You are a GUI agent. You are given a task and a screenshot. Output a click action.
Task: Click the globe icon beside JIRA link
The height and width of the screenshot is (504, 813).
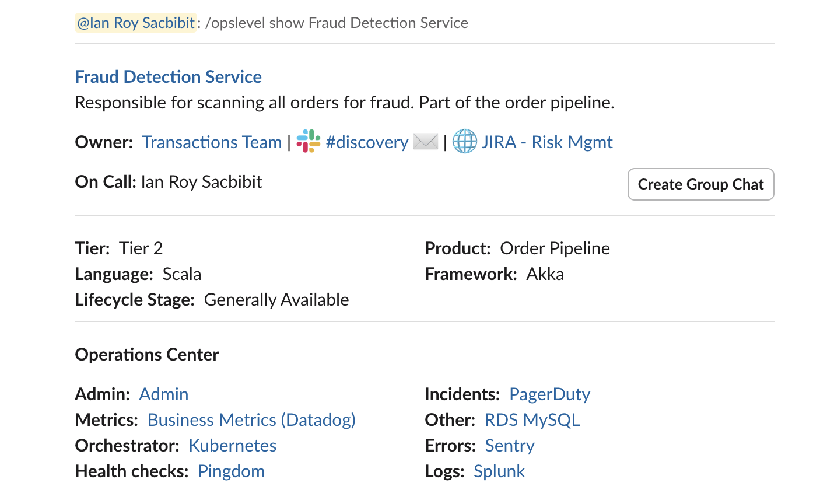(465, 142)
